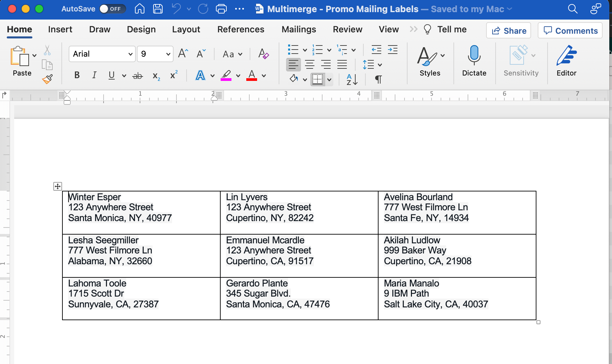Share the document
Viewport: 612px width, 364px height.
point(508,30)
